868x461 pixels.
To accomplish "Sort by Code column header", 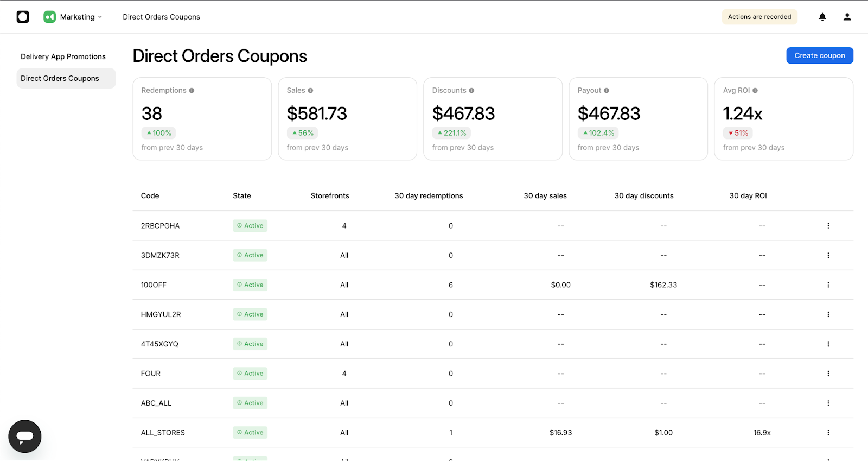I will [150, 196].
